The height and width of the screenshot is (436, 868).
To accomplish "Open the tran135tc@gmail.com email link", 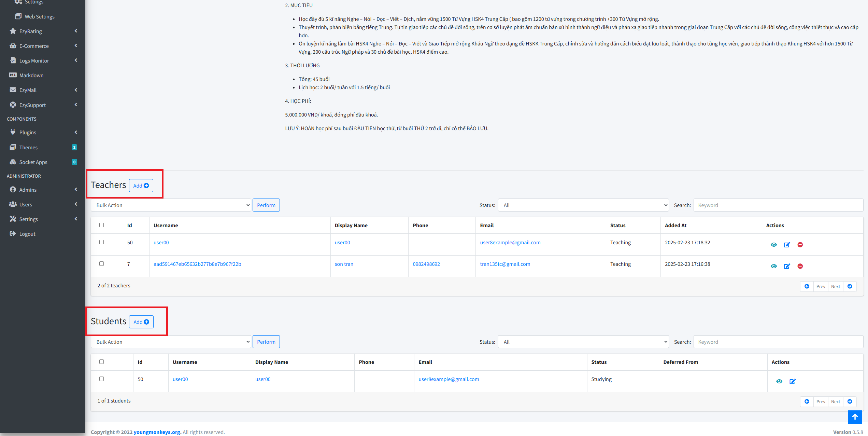I will point(505,264).
